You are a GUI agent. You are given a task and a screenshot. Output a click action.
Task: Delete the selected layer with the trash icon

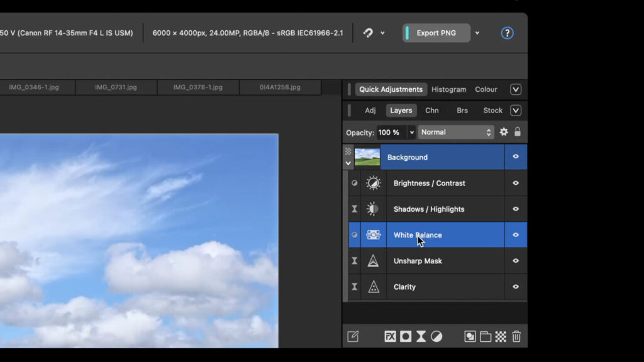pos(516,336)
